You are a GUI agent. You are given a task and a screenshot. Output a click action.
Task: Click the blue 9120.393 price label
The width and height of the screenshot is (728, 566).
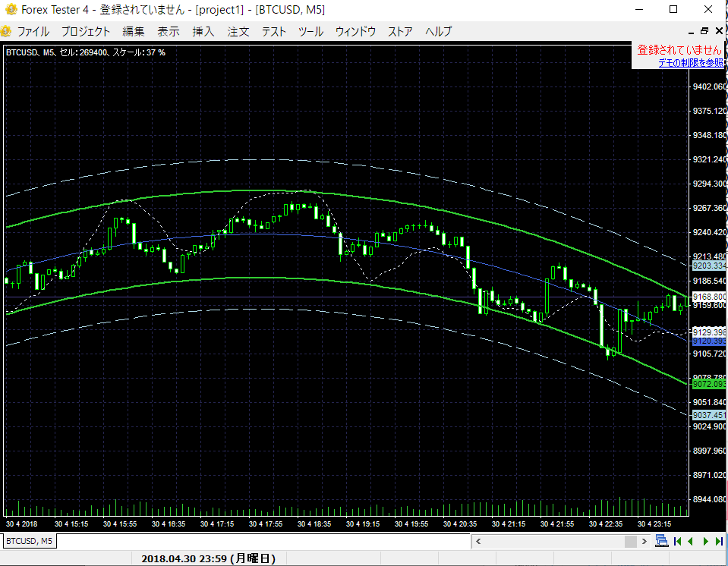(x=708, y=341)
